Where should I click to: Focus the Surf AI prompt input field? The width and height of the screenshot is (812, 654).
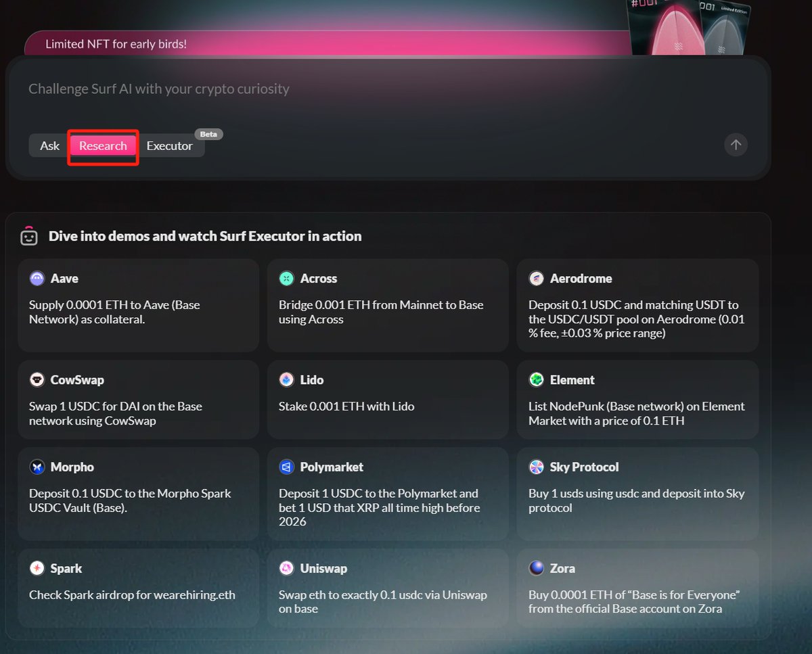point(387,89)
